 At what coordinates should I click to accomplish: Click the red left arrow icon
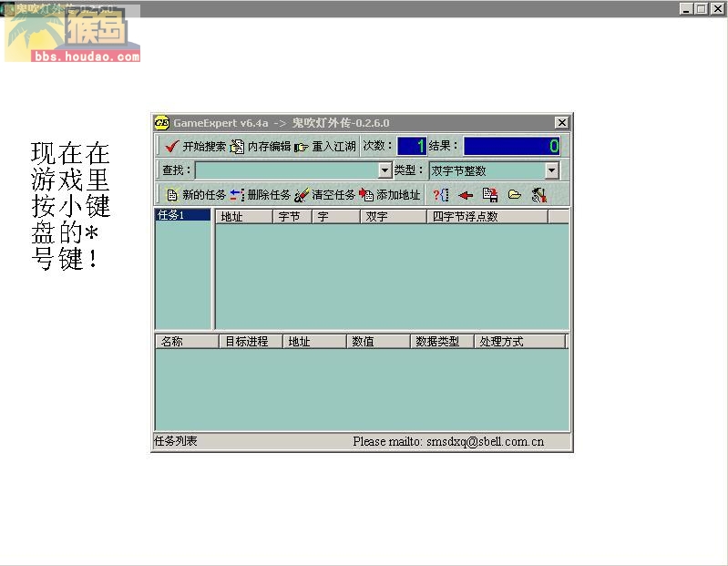(x=466, y=195)
